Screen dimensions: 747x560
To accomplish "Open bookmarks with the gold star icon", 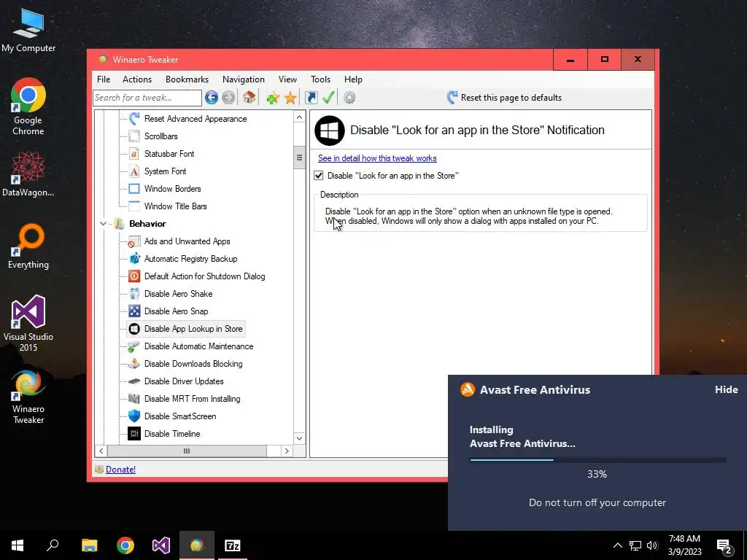I will click(290, 98).
